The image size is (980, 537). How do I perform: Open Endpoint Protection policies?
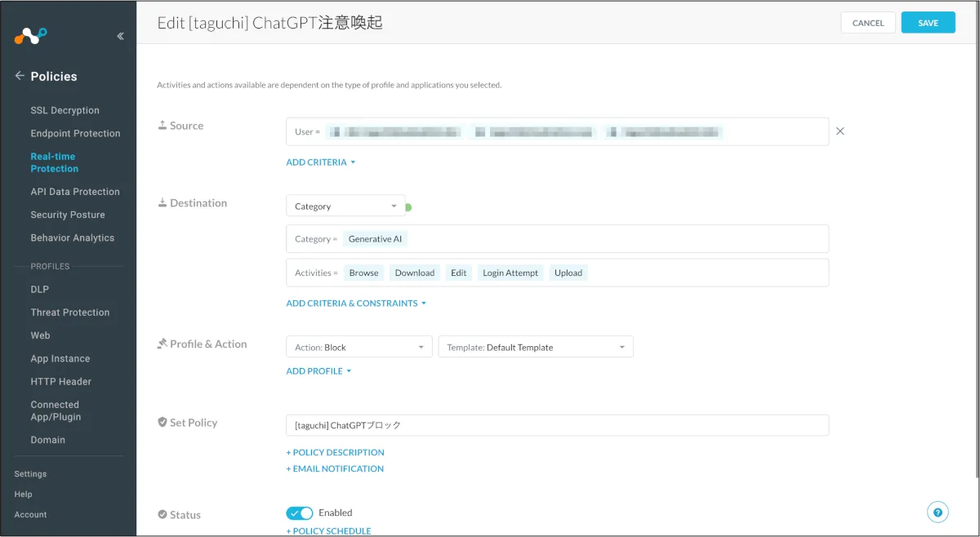point(75,133)
